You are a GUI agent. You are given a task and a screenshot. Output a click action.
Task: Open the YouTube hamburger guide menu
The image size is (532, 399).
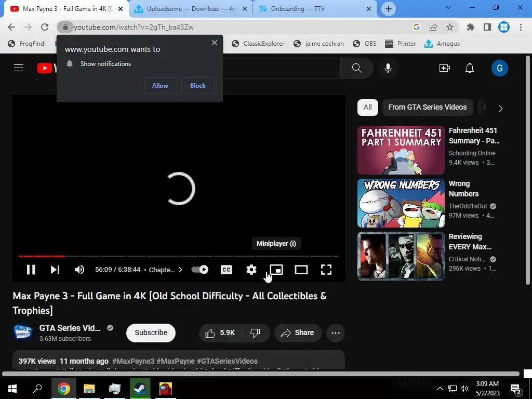(x=19, y=68)
